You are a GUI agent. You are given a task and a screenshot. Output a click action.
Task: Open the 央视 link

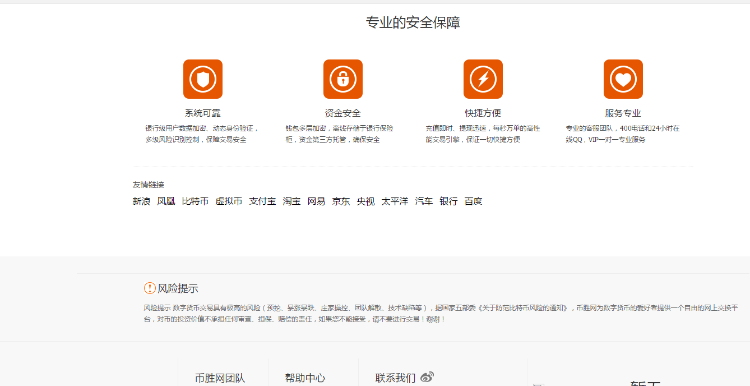(x=366, y=201)
